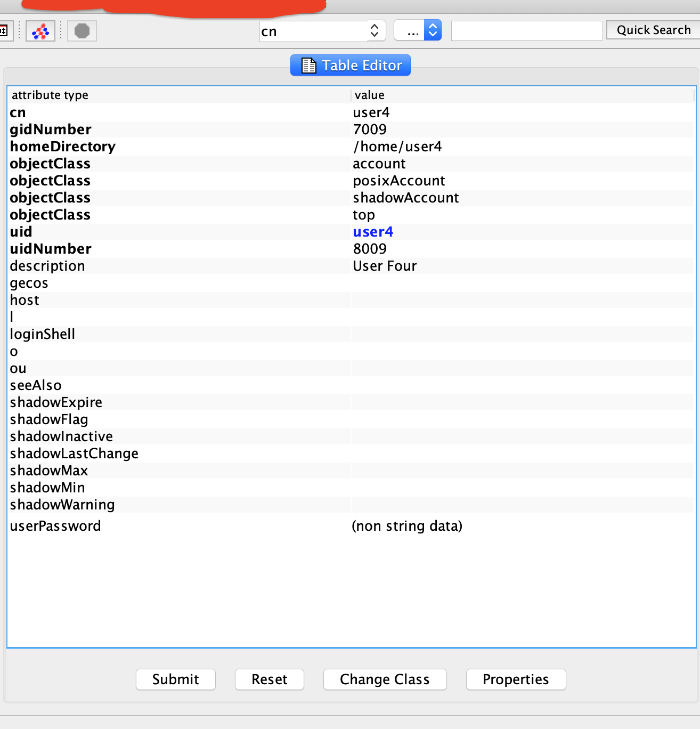The height and width of the screenshot is (729, 700).
Task: Select the description value User Four
Action: (x=385, y=266)
